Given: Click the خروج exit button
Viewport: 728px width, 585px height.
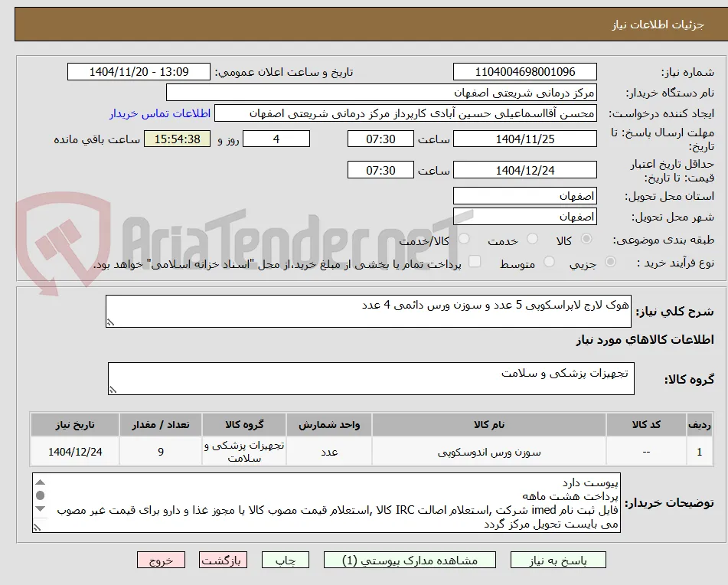Looking at the screenshot, I should (161, 560).
